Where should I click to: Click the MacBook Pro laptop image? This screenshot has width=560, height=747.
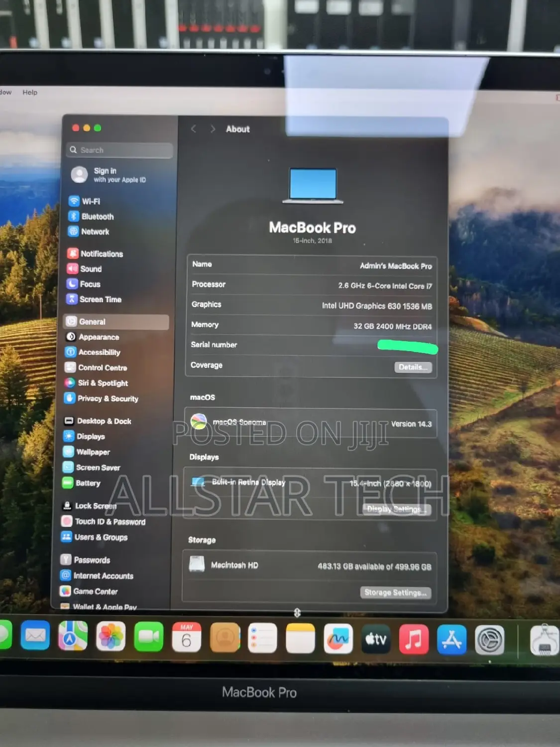tap(313, 186)
